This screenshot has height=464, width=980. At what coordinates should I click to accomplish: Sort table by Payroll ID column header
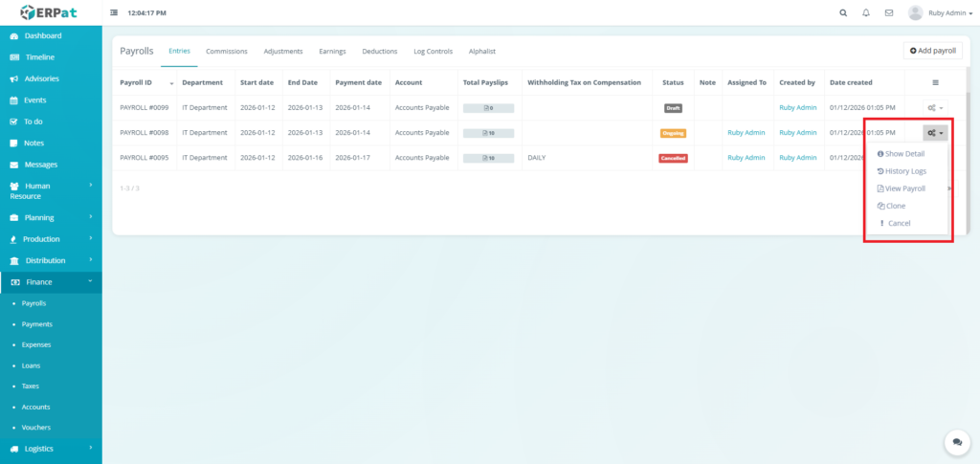pyautogui.click(x=145, y=83)
